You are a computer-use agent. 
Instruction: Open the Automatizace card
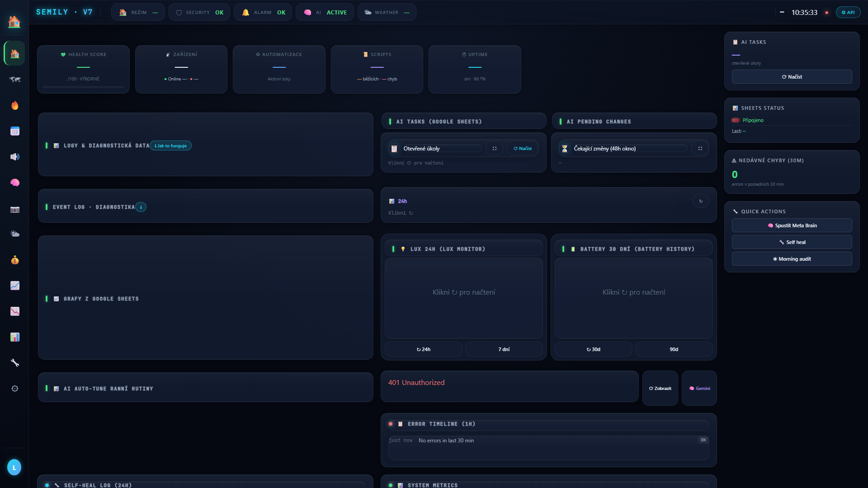click(x=279, y=69)
